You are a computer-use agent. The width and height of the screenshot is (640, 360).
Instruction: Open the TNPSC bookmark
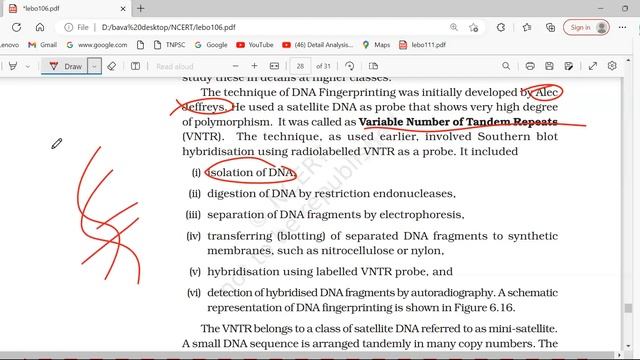coord(169,45)
